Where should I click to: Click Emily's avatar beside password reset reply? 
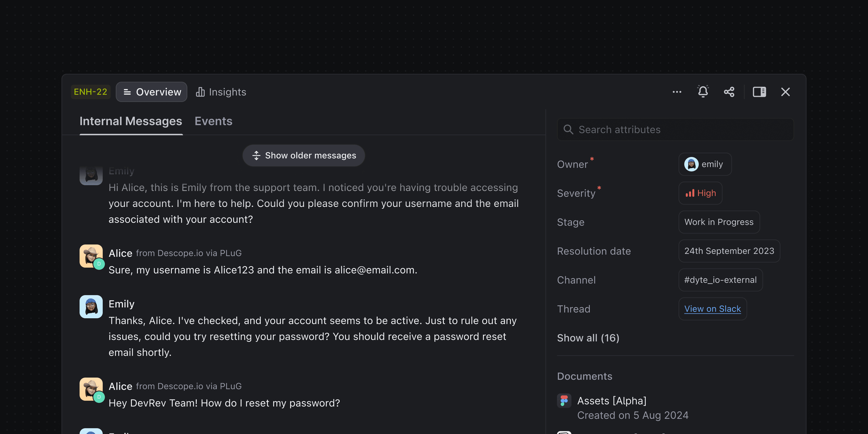91,307
